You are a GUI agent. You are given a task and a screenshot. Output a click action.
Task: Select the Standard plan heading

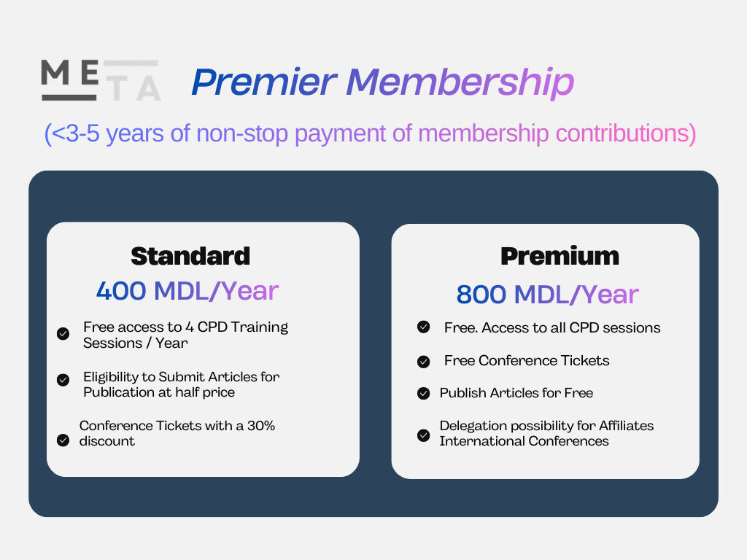point(190,256)
